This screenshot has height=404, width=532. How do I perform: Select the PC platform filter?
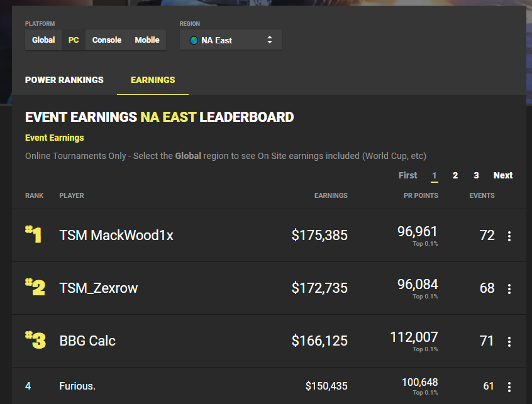(74, 40)
